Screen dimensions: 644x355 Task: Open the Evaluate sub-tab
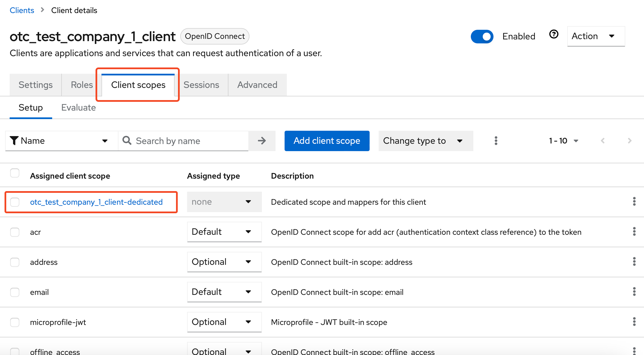(x=79, y=108)
